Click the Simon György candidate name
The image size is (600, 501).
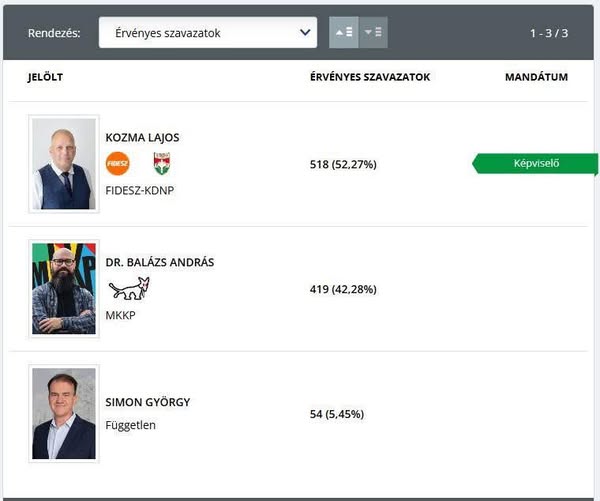click(x=147, y=402)
